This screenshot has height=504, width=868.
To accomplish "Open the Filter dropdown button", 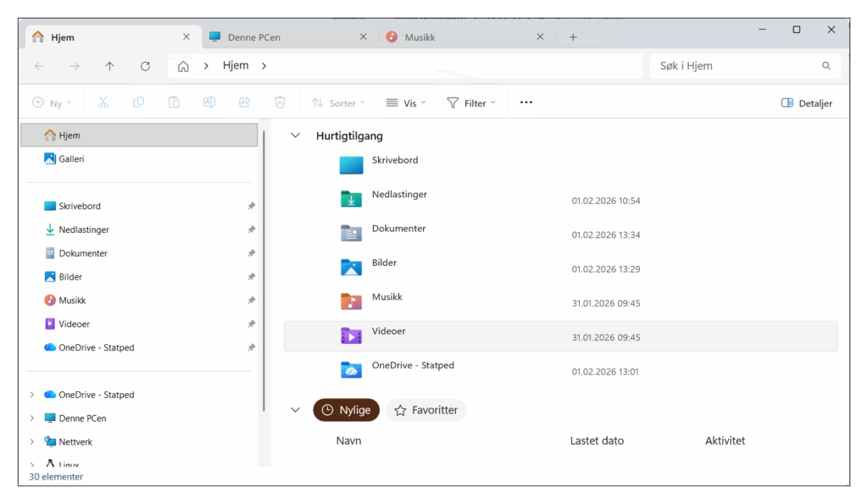I will point(471,102).
